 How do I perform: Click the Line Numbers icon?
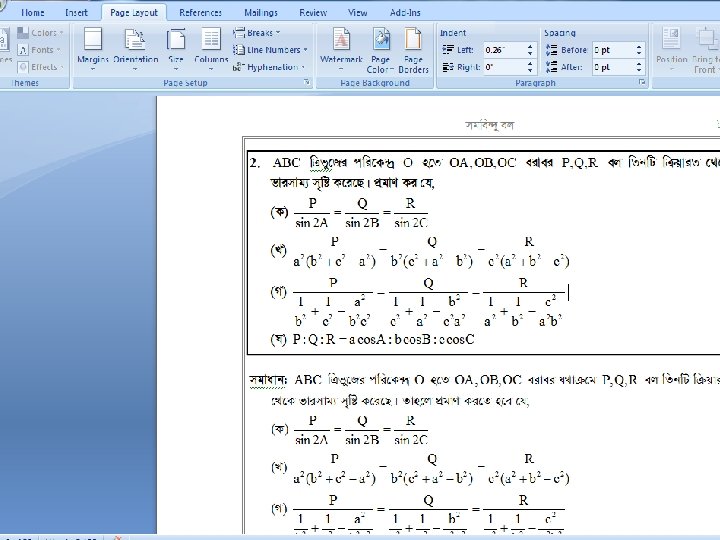(x=238, y=50)
